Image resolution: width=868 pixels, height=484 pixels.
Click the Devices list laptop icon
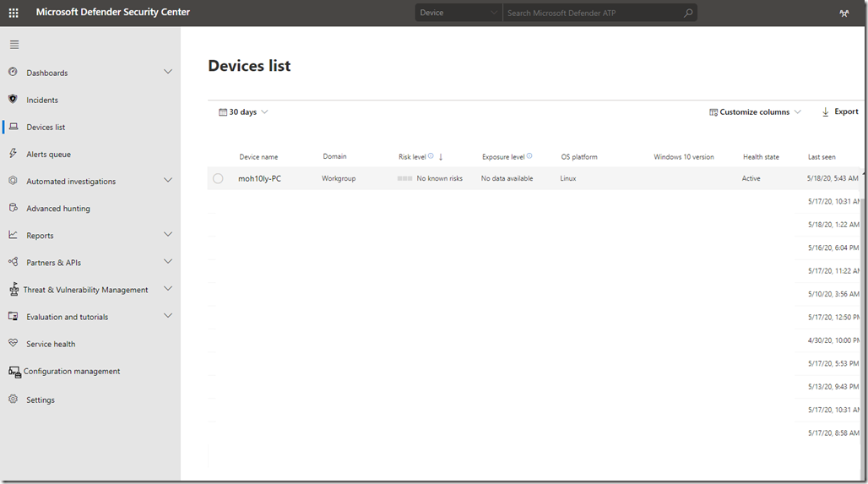(x=14, y=127)
